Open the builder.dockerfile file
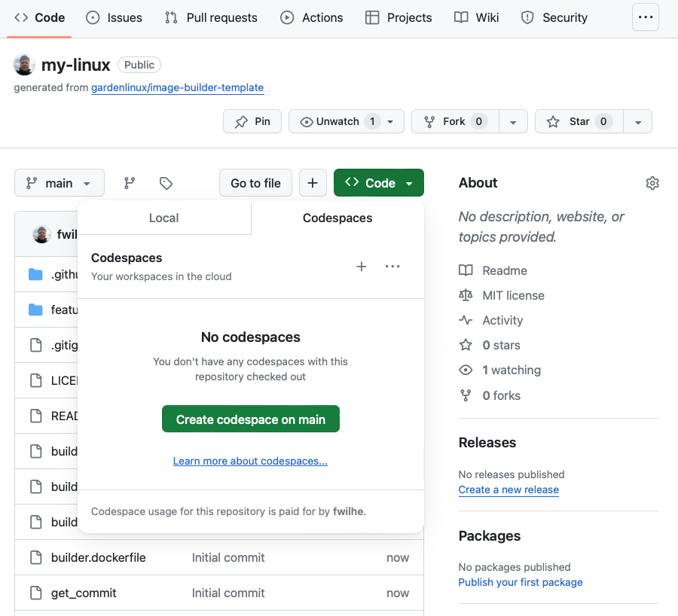Screen dimensions: 678x616 (x=98, y=558)
